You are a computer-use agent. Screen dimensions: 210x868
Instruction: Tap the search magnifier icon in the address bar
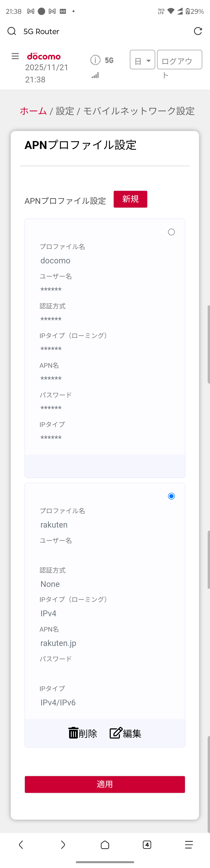[x=12, y=31]
